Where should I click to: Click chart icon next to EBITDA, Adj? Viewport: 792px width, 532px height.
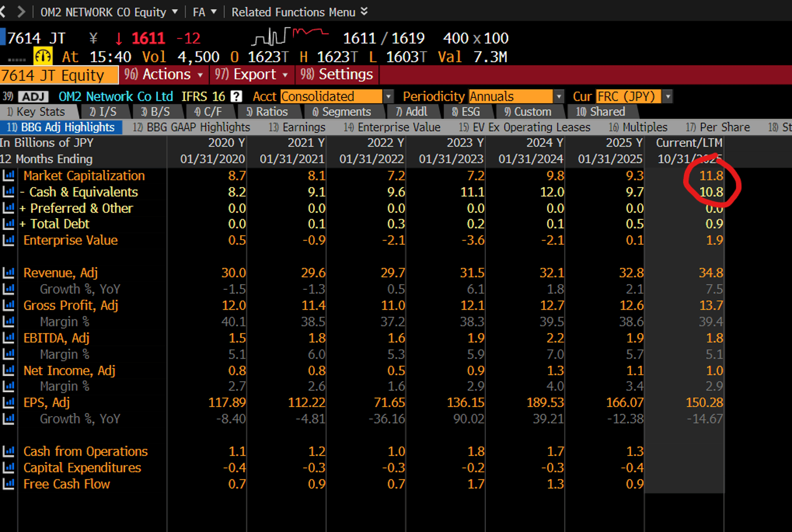click(x=8, y=338)
